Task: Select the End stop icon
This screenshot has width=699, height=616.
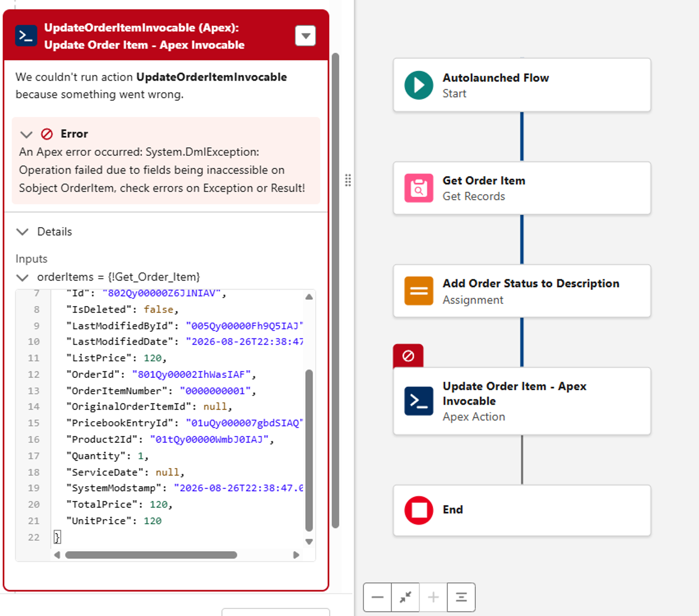Action: pos(419,510)
